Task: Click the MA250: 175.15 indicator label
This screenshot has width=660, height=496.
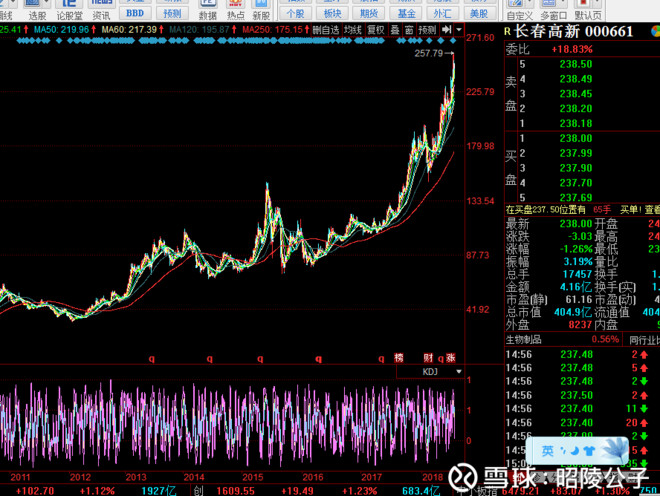Action: click(272, 30)
